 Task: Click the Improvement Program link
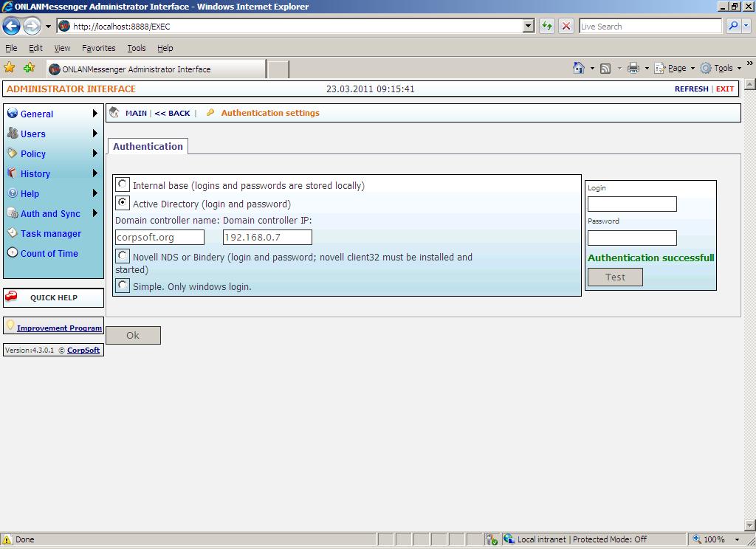pos(59,328)
